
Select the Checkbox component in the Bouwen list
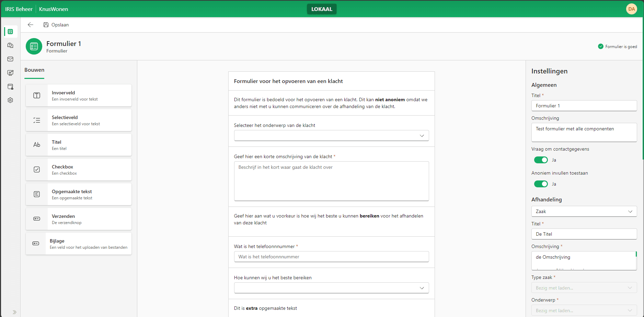pyautogui.click(x=78, y=169)
